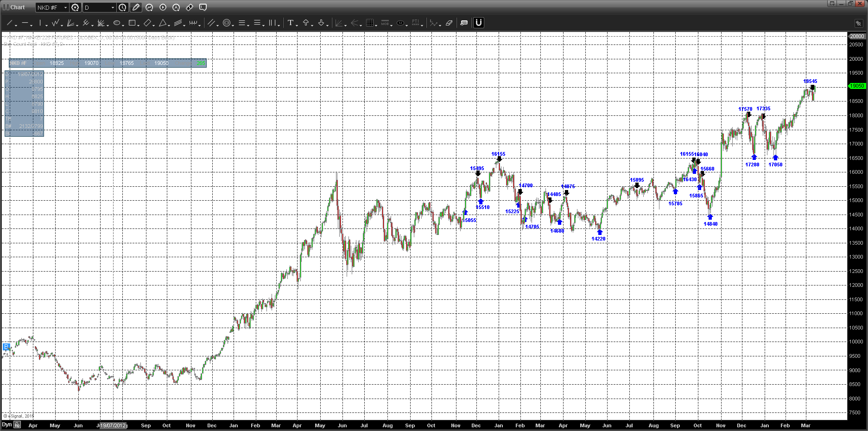Open the time template clock menu
Image resolution: width=868 pixels, height=431 pixels.
(122, 7)
